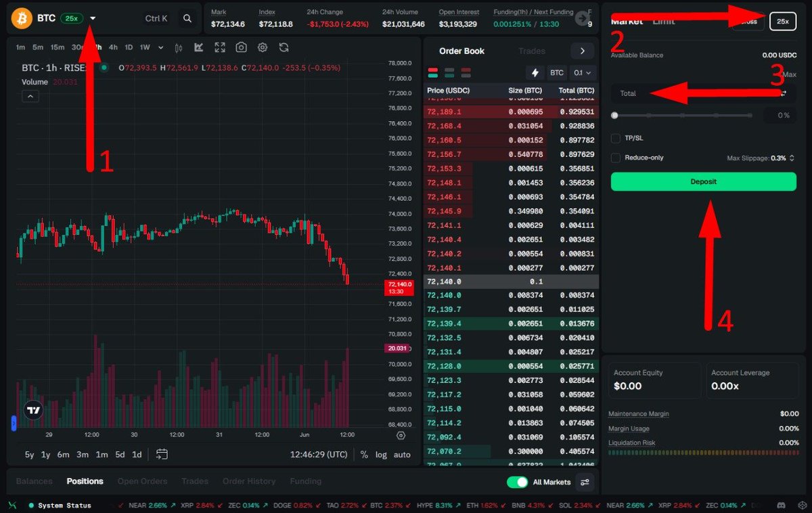Viewport: 812px width, 513px height.
Task: Open the candlestick chart type icon
Action: [x=179, y=47]
